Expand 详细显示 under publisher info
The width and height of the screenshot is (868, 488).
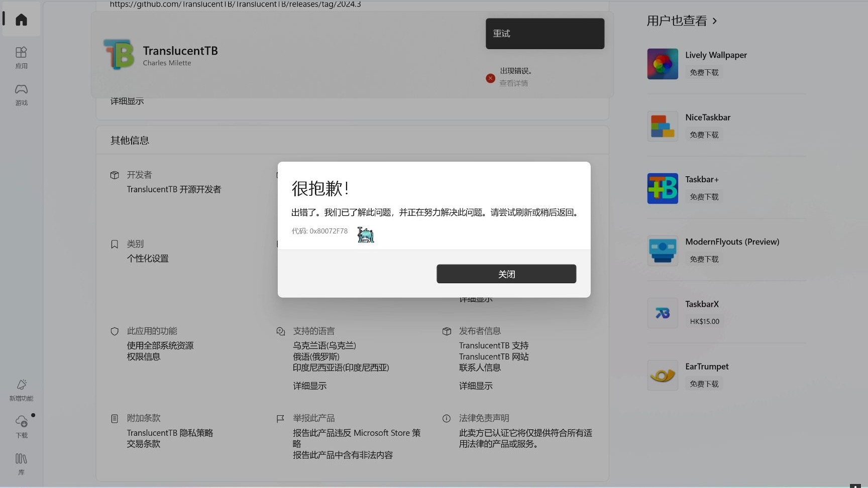pos(476,386)
